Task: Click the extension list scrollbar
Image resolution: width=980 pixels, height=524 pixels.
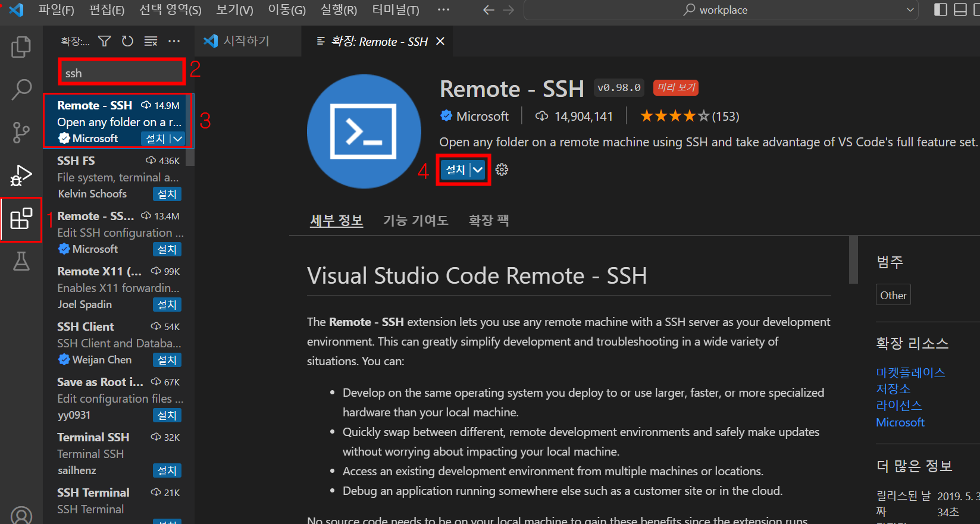Action: coord(190,129)
